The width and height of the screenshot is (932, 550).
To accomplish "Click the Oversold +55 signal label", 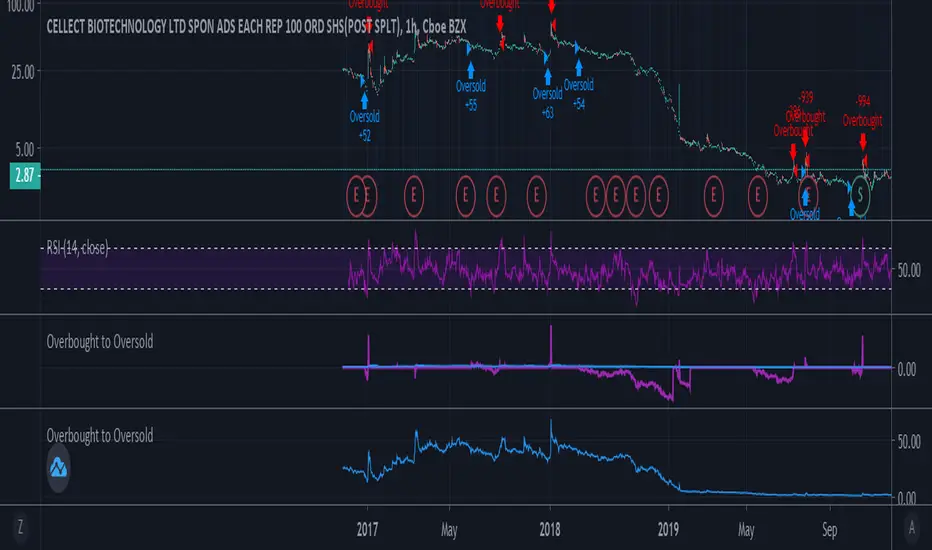I will point(471,95).
